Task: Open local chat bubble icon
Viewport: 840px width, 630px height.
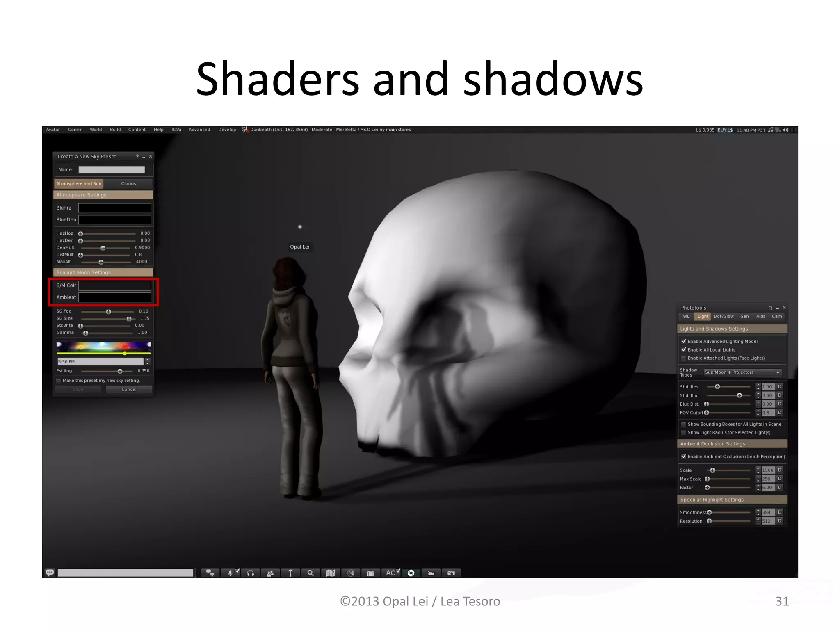Action: click(50, 573)
